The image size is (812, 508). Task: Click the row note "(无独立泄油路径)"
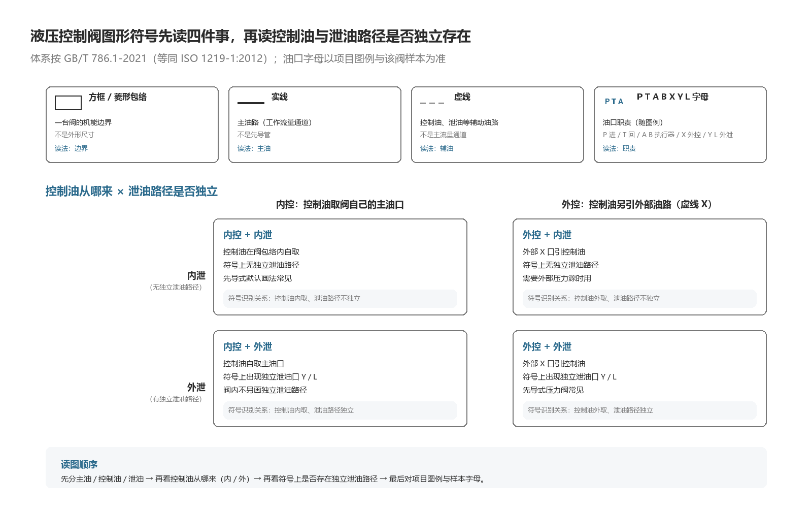click(176, 288)
